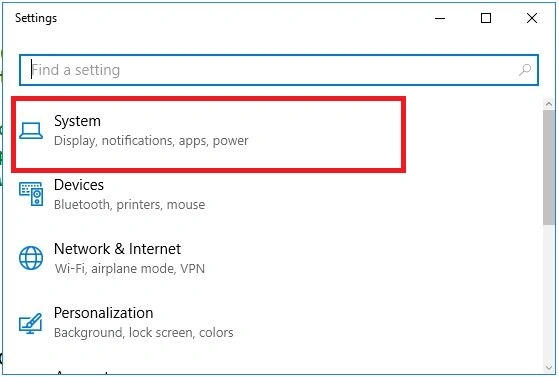Focus the Find a setting box
This screenshot has width=559, height=377.
pyautogui.click(x=279, y=70)
